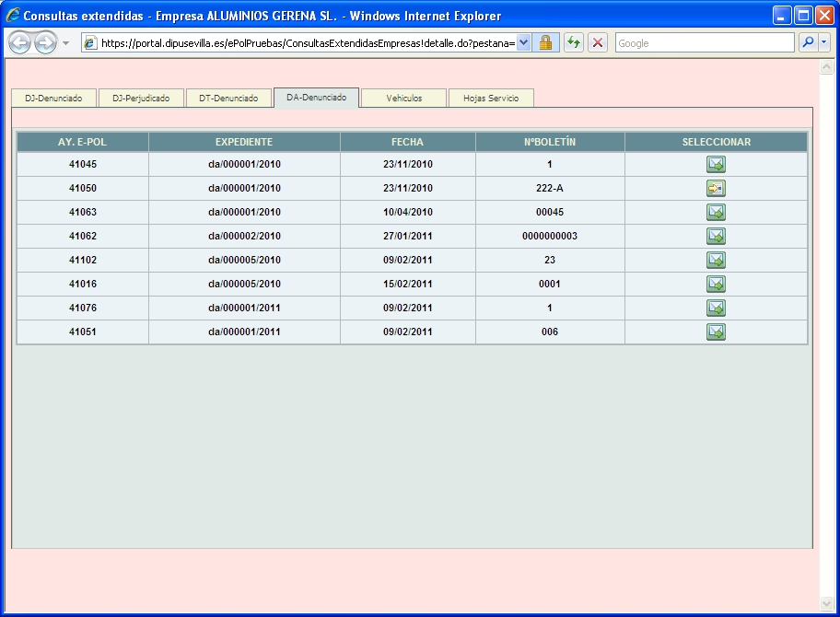This screenshot has height=617, width=840.
Task: Expand the address bar URL dropdown
Action: pos(524,43)
